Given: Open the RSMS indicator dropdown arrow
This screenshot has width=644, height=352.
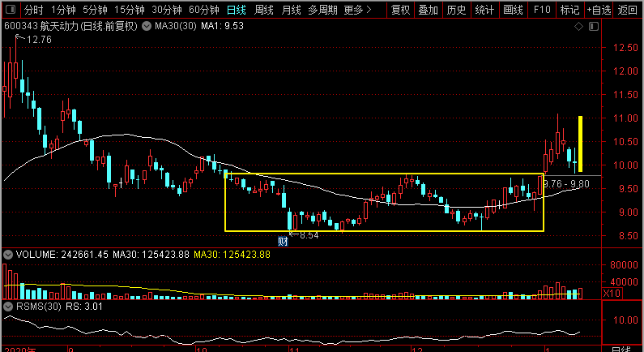Looking at the screenshot, I should tap(8, 307).
